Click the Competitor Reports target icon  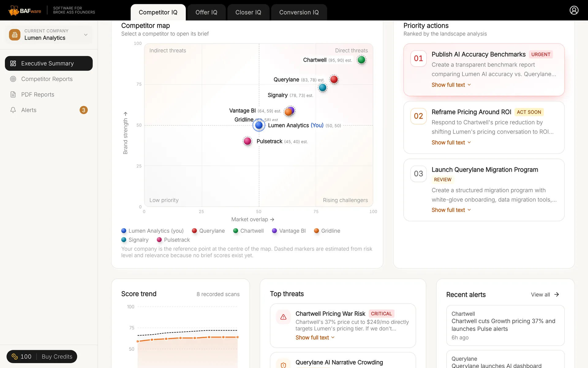click(x=13, y=79)
